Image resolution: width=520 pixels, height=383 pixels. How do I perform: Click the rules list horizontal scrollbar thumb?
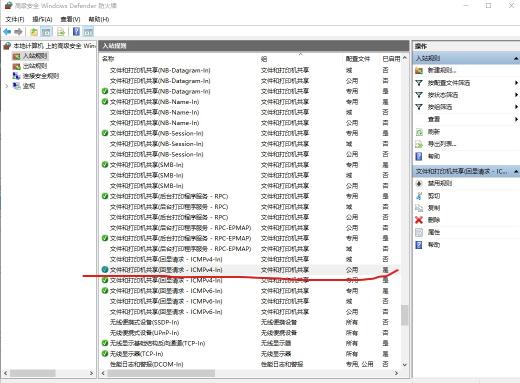click(161, 373)
